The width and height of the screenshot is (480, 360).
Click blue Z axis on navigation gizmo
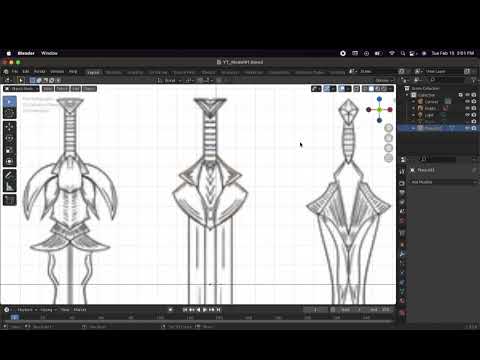[379, 99]
